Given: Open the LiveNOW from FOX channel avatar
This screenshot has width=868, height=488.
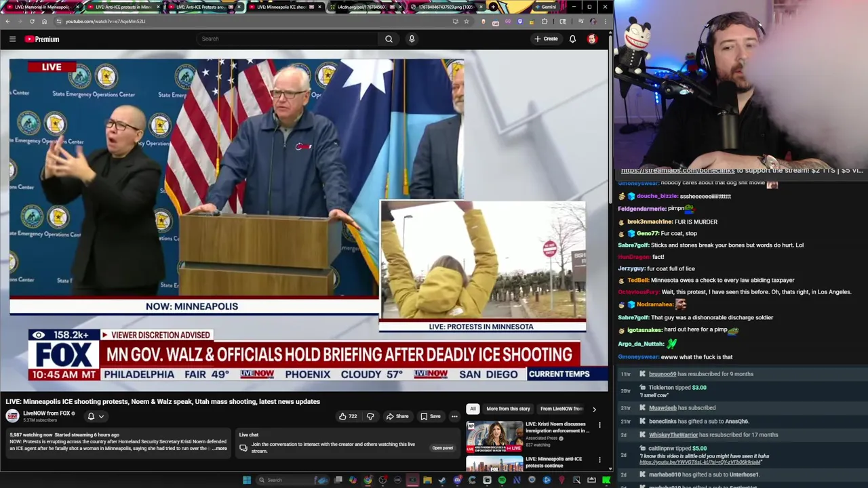Looking at the screenshot, I should click(12, 416).
